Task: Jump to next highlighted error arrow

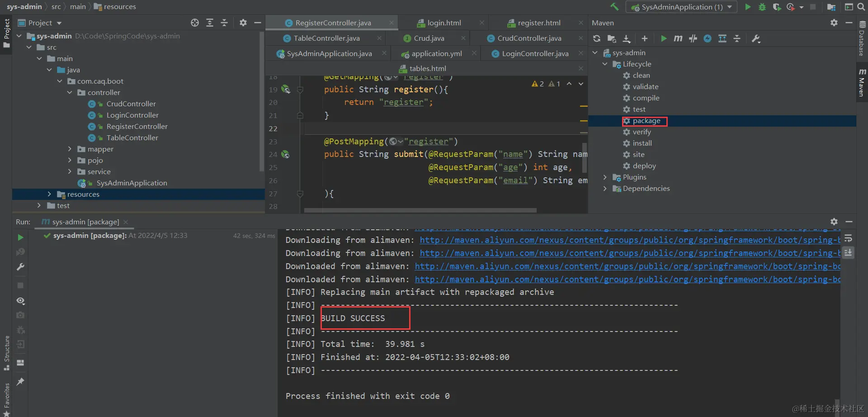Action: click(x=581, y=84)
